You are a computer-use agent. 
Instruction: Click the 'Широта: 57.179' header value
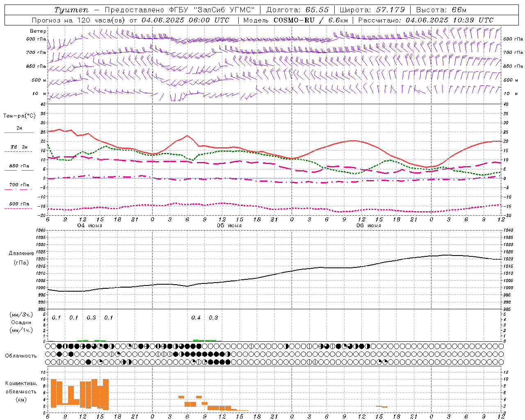372,10
